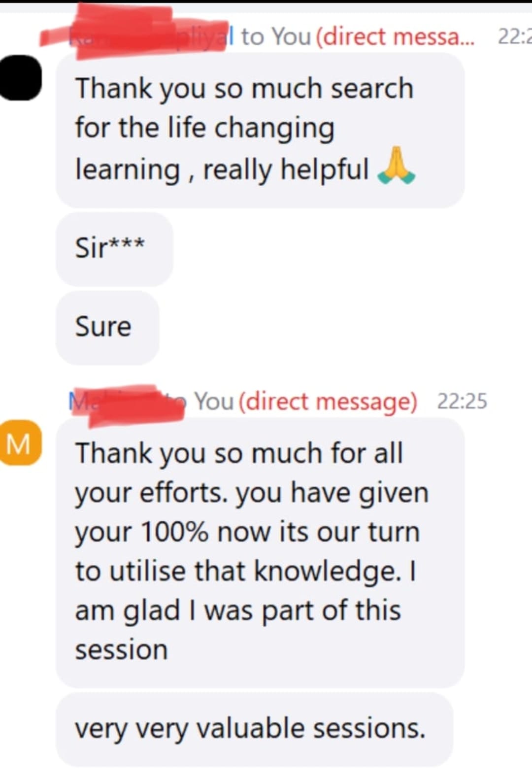Select the "life changing learning" message bubble
The width and height of the screenshot is (532, 777).
click(260, 130)
